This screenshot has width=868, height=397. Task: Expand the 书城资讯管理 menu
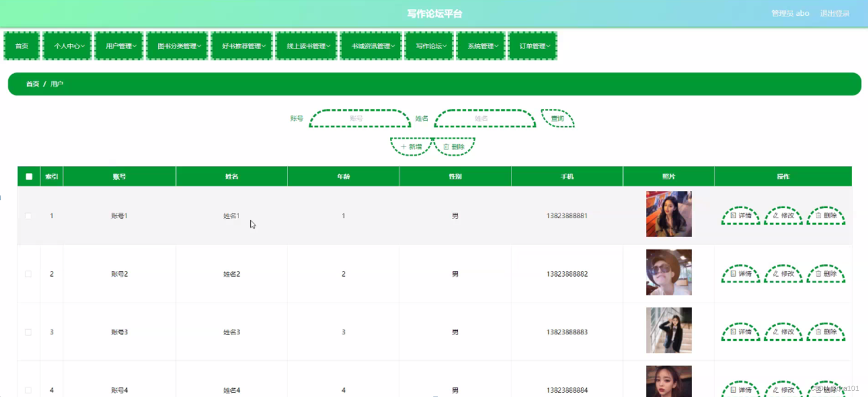371,46
